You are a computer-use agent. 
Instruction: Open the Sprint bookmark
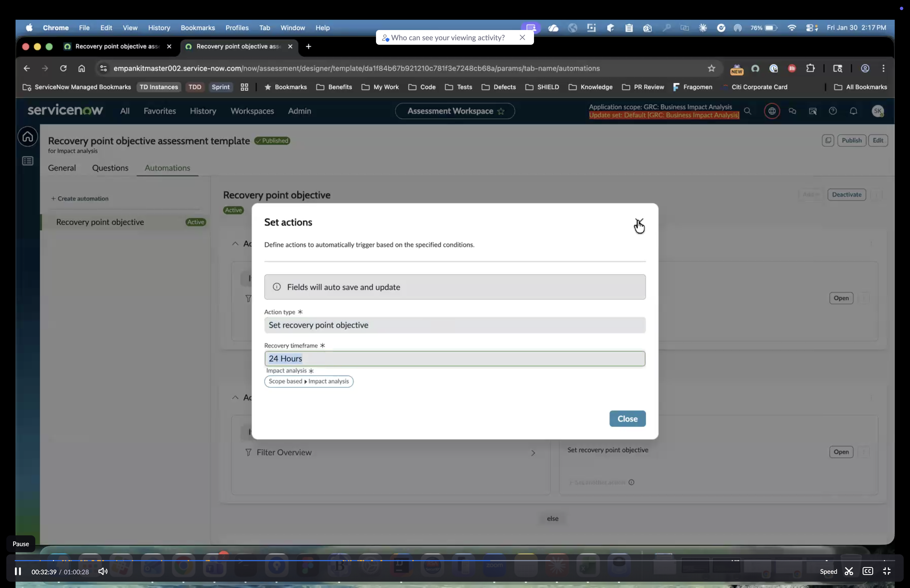(220, 87)
